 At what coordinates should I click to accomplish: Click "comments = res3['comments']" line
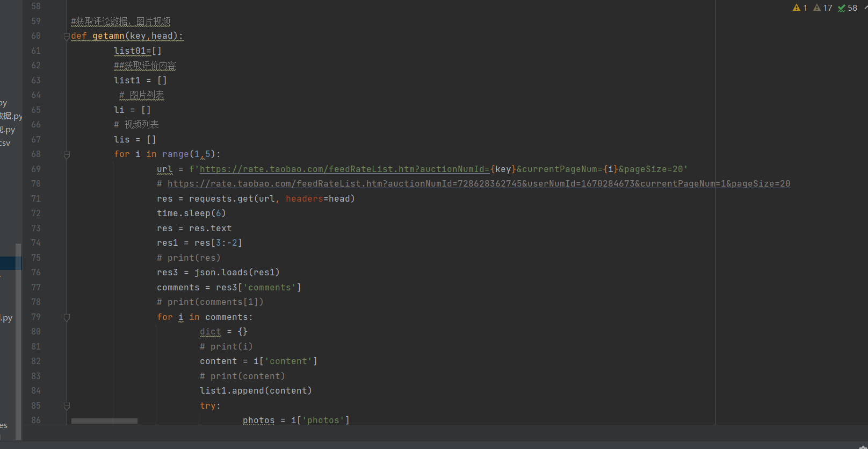pyautogui.click(x=229, y=288)
